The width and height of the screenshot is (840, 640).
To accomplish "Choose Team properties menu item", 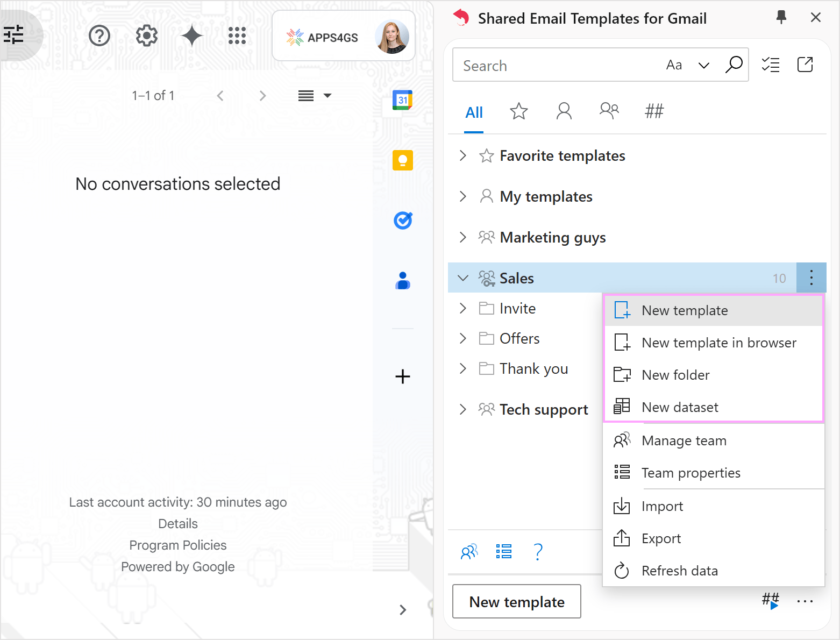I will [x=714, y=473].
